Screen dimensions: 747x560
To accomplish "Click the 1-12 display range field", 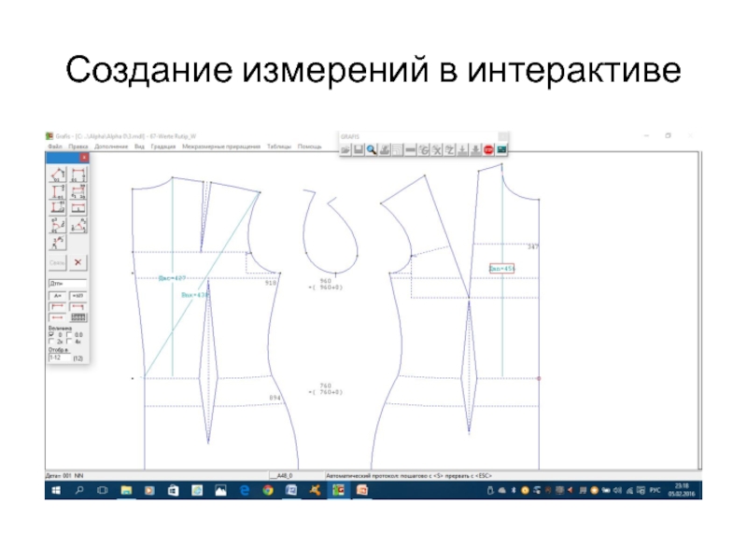I will coord(59,357).
